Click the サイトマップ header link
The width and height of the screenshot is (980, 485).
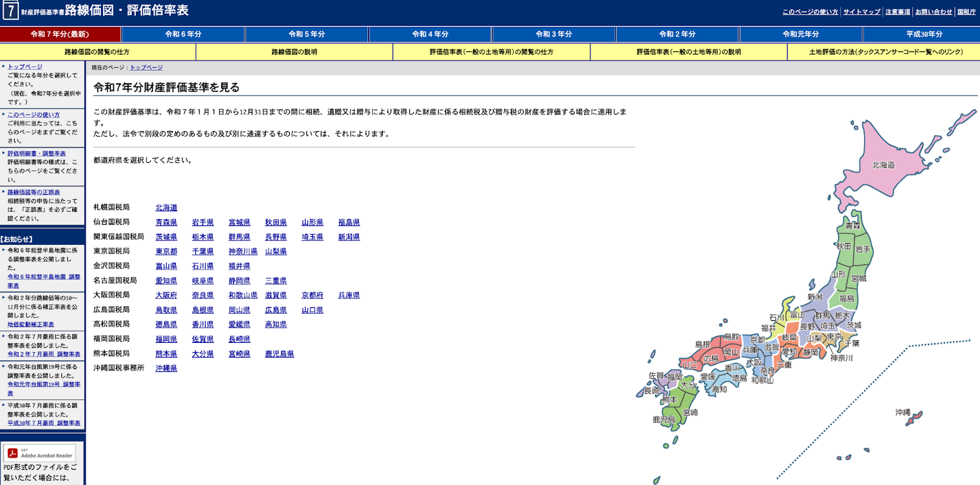tap(861, 12)
